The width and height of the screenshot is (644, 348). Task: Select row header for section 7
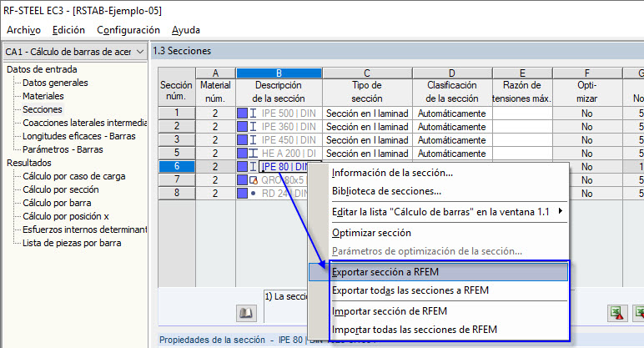tap(177, 180)
